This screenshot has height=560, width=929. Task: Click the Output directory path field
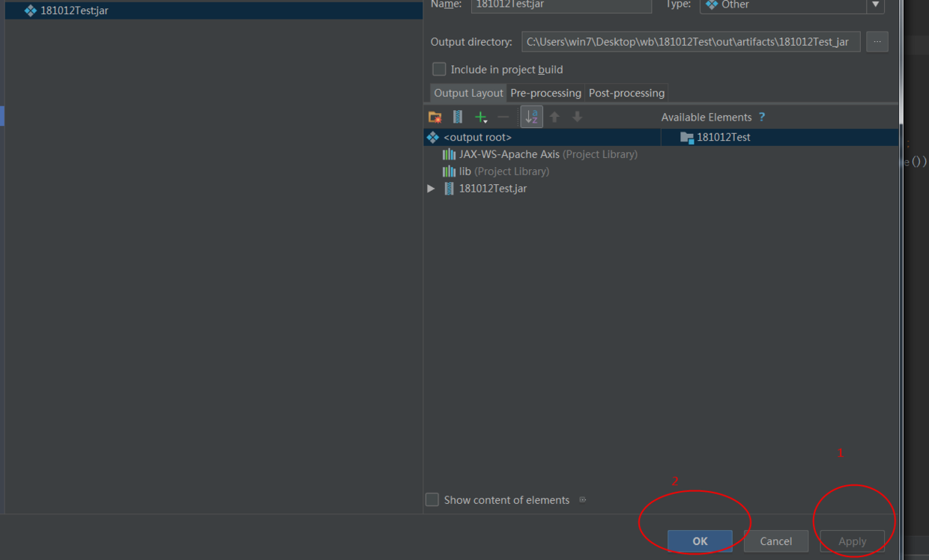tap(691, 42)
